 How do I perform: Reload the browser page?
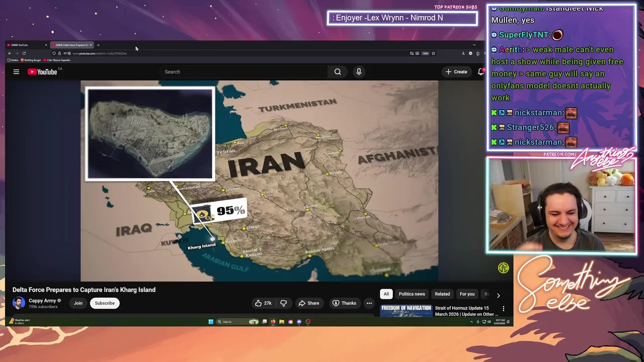(24, 53)
